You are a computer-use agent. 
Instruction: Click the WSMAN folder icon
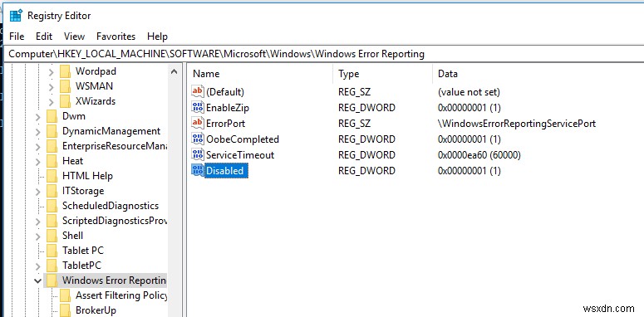coord(66,86)
